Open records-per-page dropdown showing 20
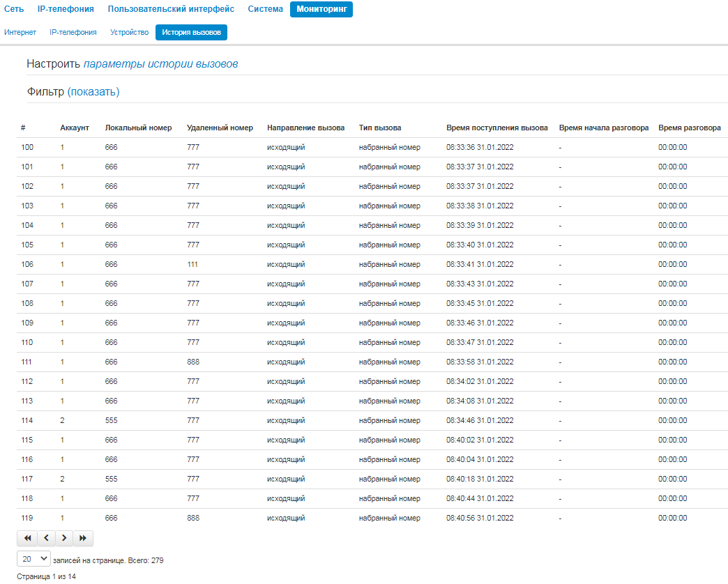The image size is (728, 584). [x=33, y=559]
